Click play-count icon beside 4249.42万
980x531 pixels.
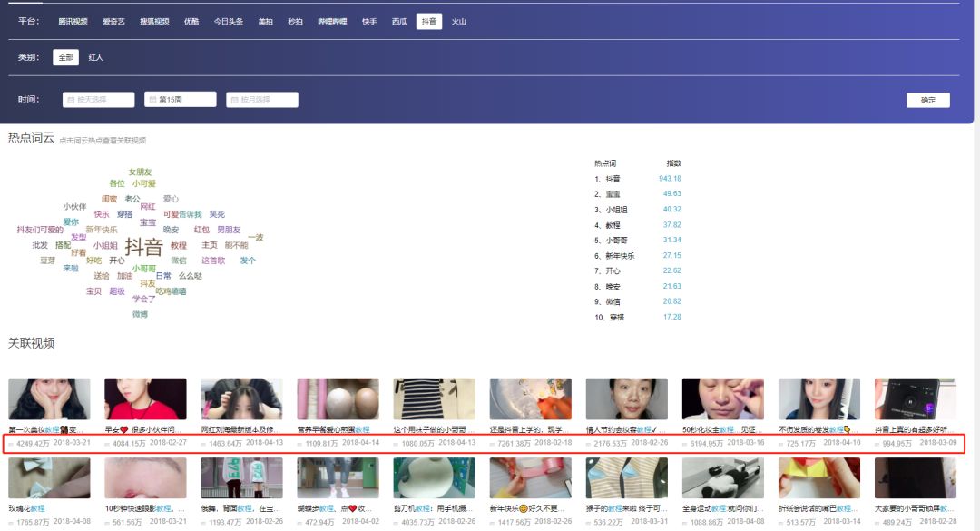click(11, 444)
